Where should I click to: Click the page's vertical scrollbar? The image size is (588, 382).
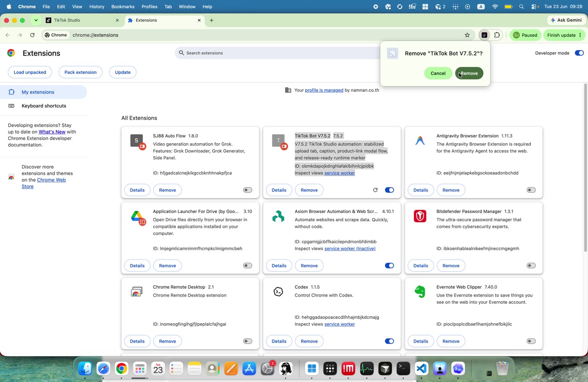pos(585,168)
